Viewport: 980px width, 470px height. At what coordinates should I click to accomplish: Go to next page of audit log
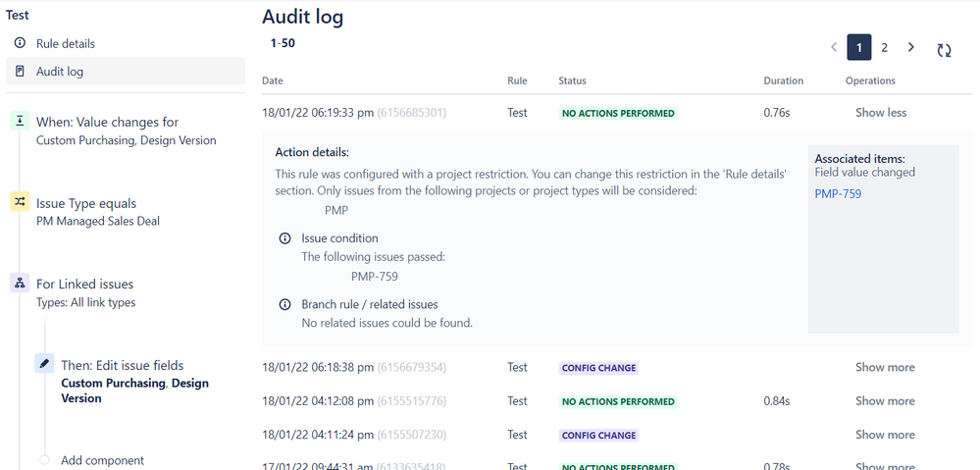[910, 47]
